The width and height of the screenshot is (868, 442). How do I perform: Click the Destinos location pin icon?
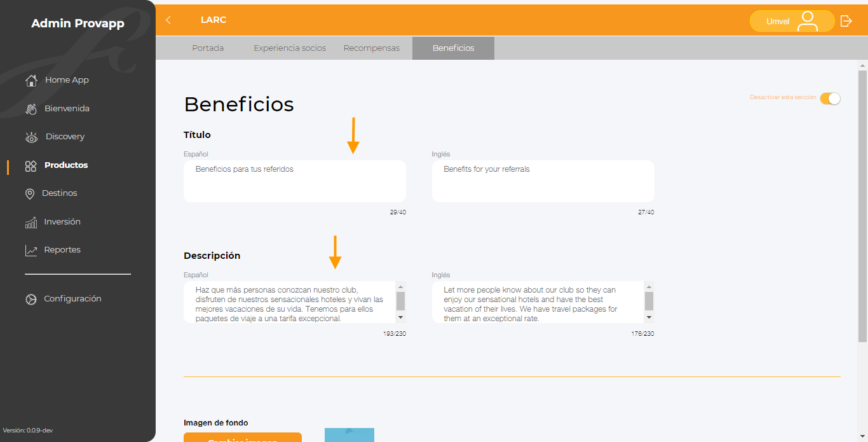30,194
